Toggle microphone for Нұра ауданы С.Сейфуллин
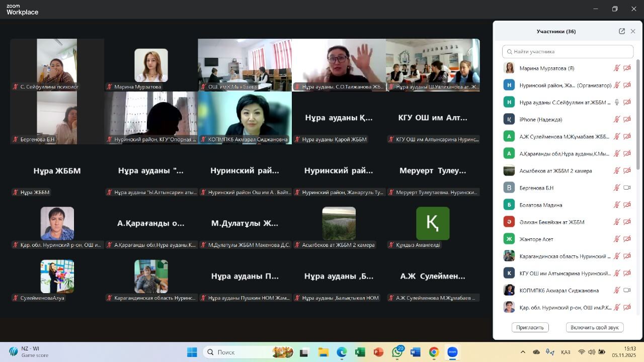 tap(616, 103)
